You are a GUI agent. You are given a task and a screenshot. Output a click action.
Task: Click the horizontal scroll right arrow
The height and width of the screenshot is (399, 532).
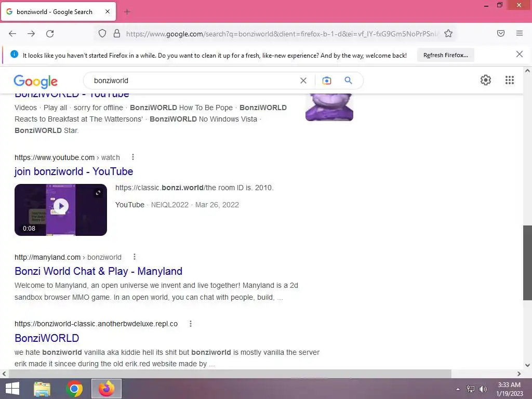coord(519,374)
